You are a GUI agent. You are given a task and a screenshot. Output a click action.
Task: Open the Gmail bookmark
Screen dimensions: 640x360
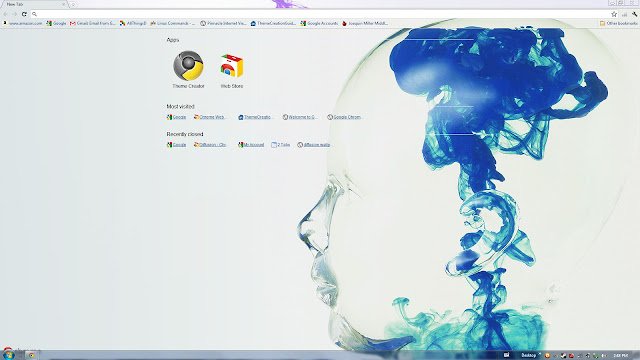coord(92,24)
